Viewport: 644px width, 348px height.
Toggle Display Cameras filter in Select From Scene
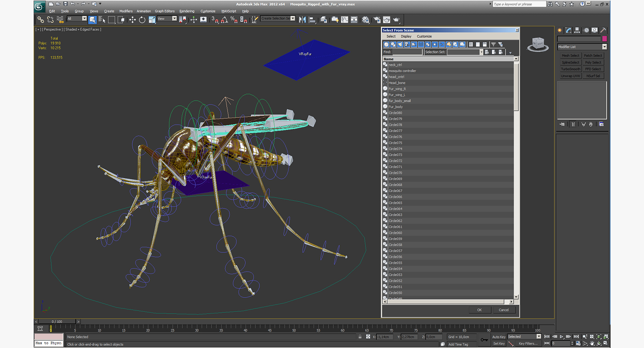pos(407,44)
